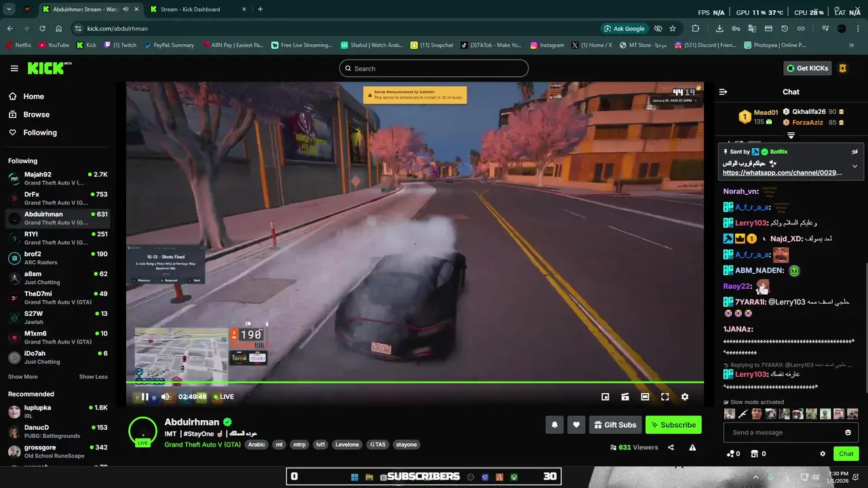Click the video progress bar
868x488 pixels.
415,383
